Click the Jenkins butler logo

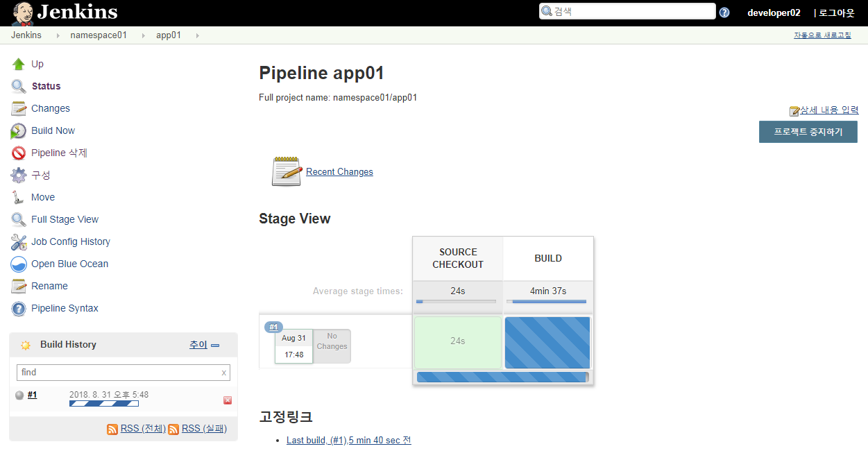[x=23, y=13]
